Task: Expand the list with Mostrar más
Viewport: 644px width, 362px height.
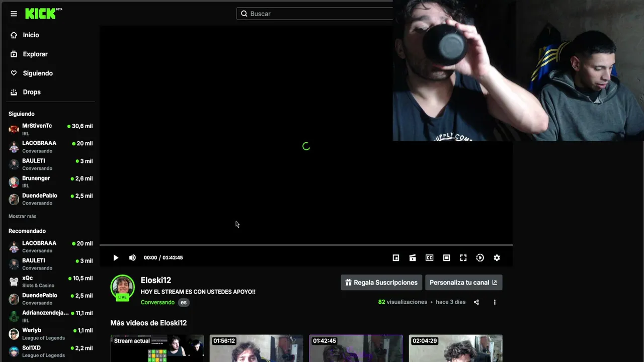Action: [x=22, y=216]
